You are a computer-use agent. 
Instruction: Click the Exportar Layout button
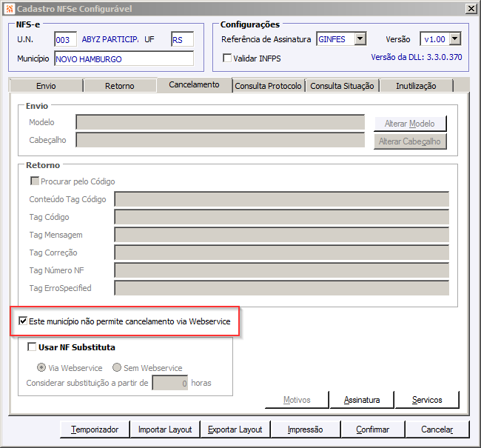point(235,429)
